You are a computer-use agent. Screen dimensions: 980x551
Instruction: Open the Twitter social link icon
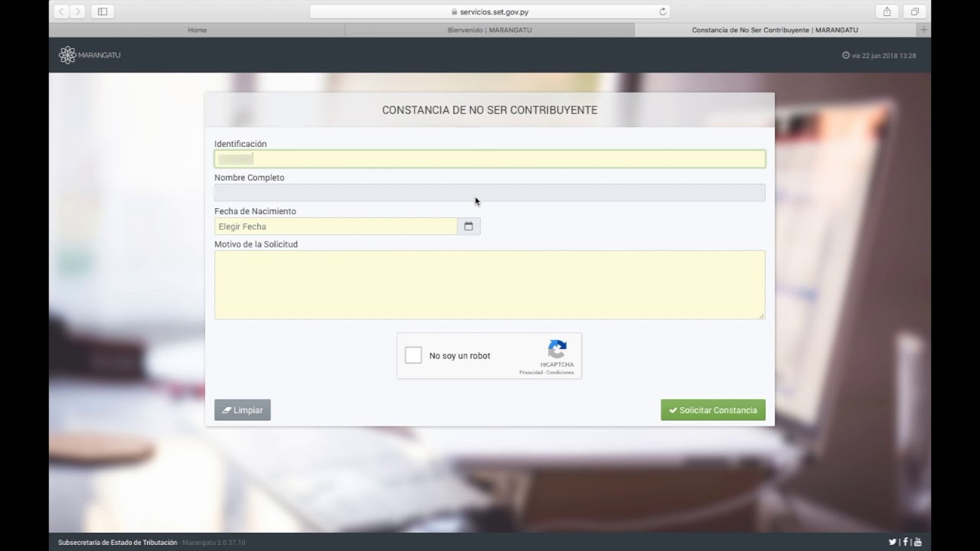(892, 542)
